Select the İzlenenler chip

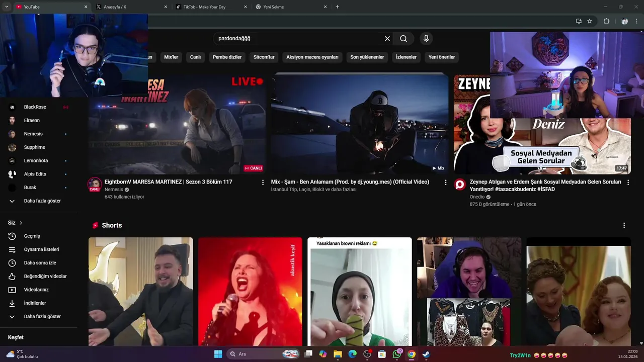pyautogui.click(x=406, y=57)
